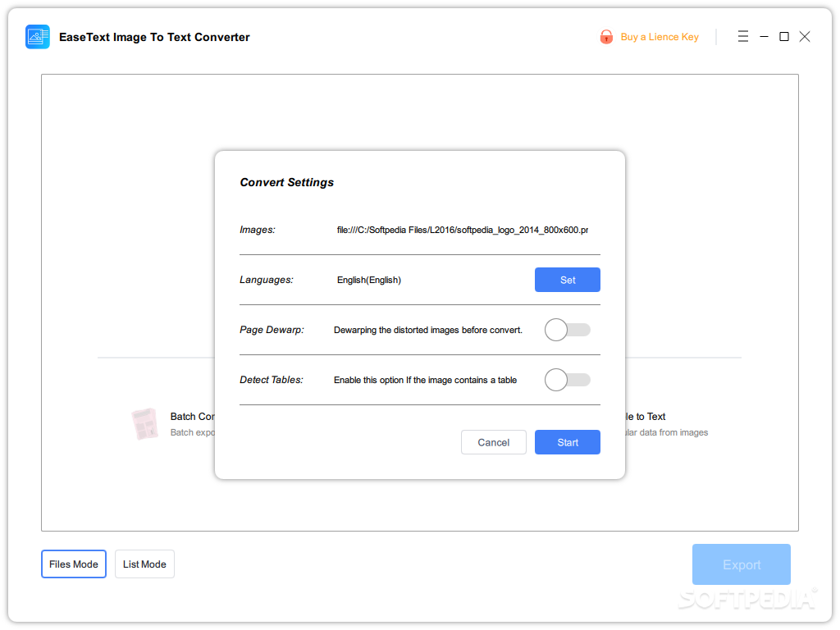Click the Enable this option table description
Image resolution: width=840 pixels, height=630 pixels.
click(425, 380)
